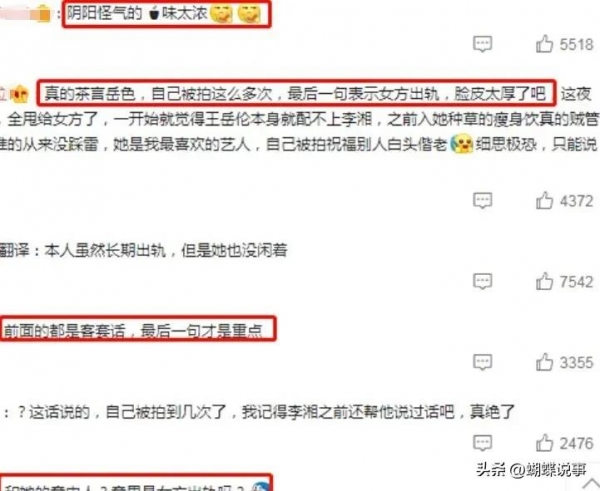The width and height of the screenshot is (600, 491).
Task: Open replies for the 2476-likes comment
Action: [x=482, y=443]
